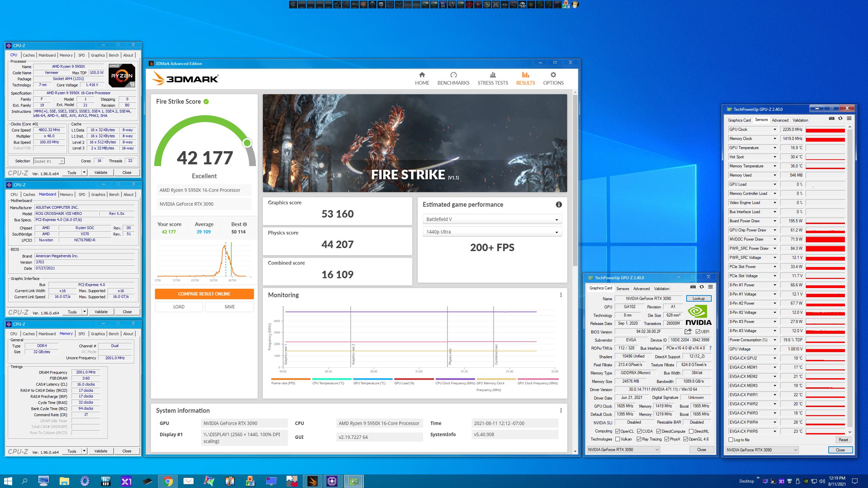Enable the Log to file checkbox
868x488 pixels.
(x=731, y=440)
